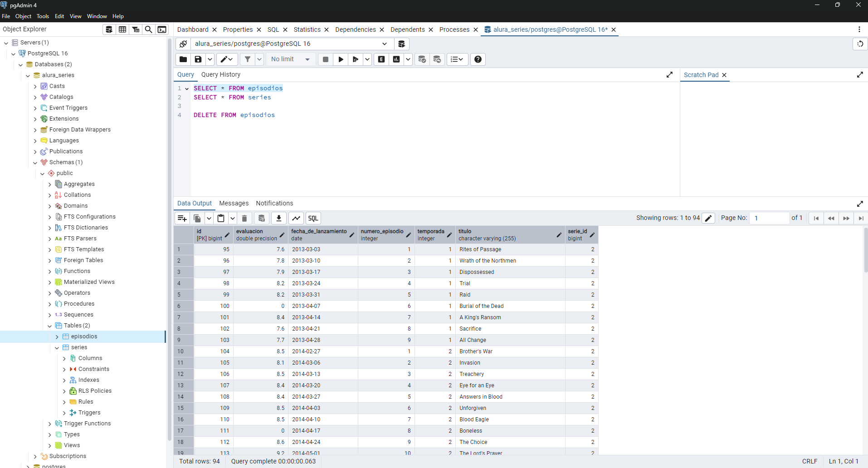868x468 pixels.
Task: Switch to the Statistics tab
Action: click(x=307, y=29)
